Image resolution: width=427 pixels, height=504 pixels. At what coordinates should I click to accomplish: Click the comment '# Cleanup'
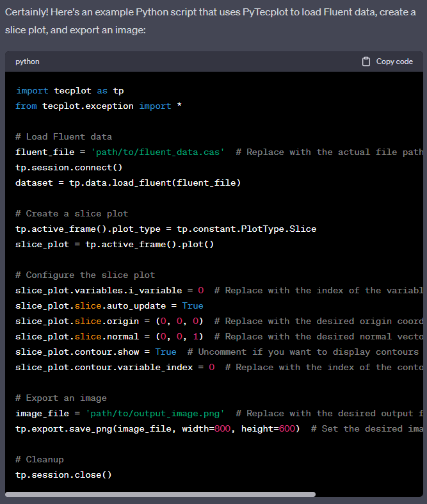click(40, 460)
